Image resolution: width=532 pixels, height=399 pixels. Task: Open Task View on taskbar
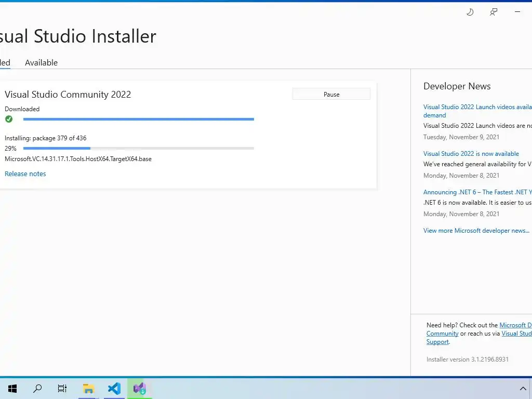[62, 388]
